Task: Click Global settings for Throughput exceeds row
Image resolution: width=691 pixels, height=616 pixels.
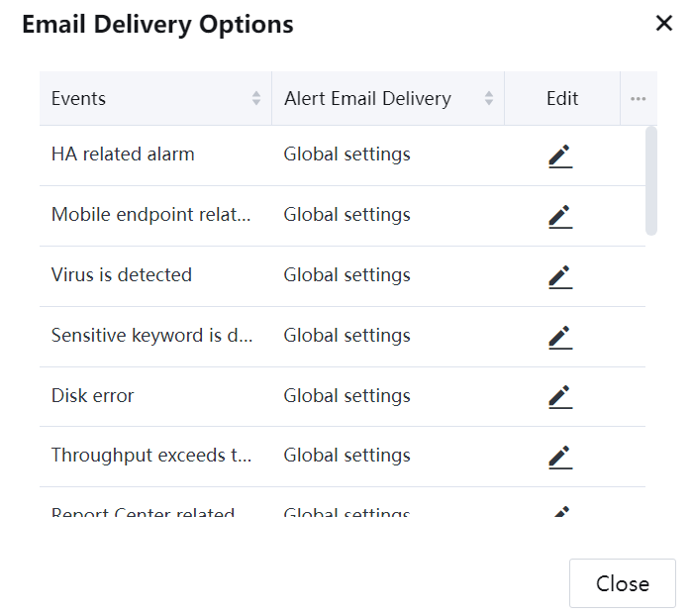Action: coord(346,456)
